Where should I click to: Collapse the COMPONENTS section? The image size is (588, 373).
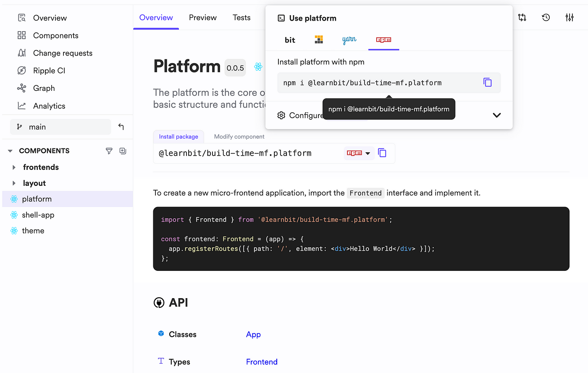[10, 151]
